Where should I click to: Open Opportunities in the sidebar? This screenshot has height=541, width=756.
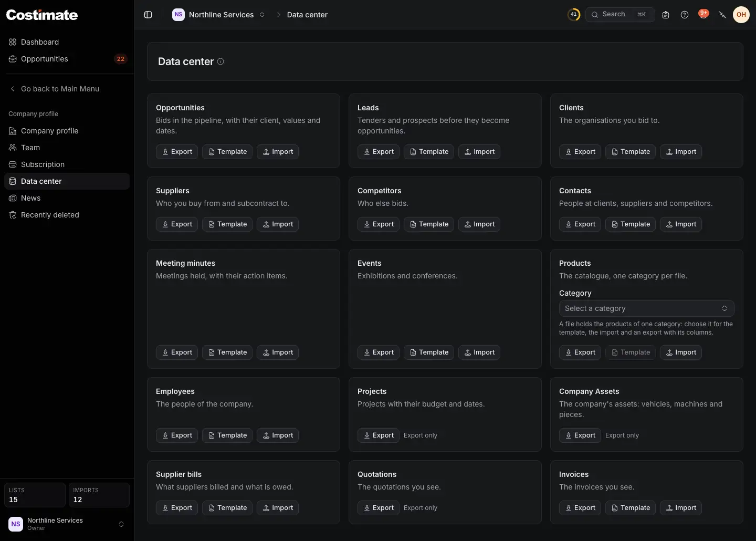click(x=67, y=59)
